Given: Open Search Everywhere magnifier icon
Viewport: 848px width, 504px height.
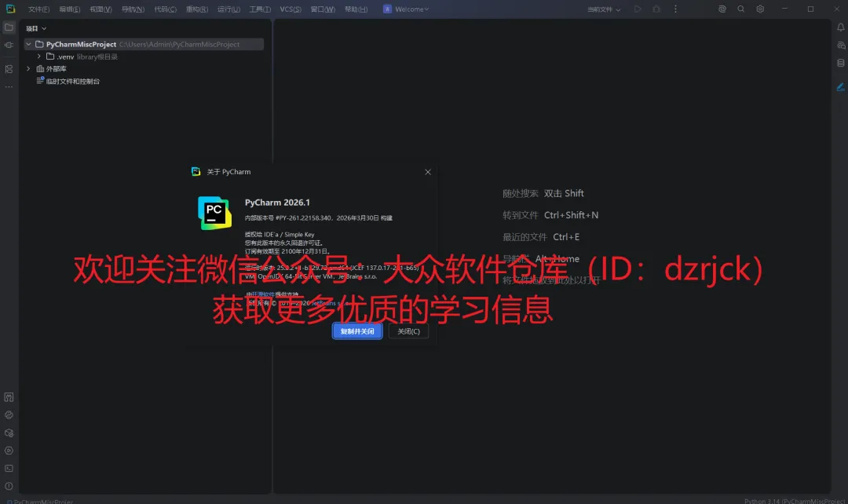Looking at the screenshot, I should coord(741,9).
